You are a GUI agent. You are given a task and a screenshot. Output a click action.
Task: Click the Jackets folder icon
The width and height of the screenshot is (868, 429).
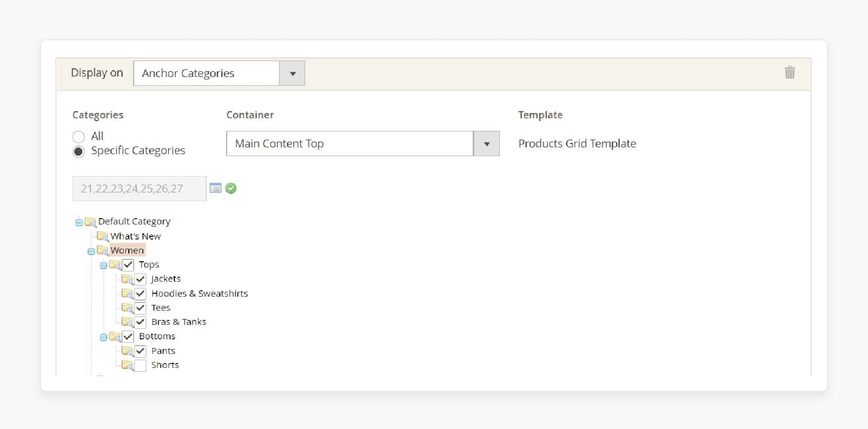click(127, 279)
